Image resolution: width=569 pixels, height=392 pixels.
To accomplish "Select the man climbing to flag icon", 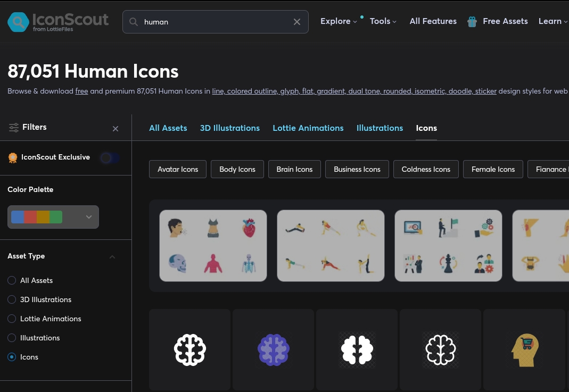I will (x=448, y=228).
